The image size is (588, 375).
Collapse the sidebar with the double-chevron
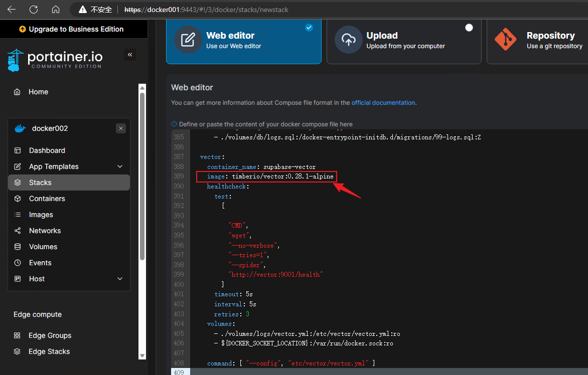(x=130, y=55)
